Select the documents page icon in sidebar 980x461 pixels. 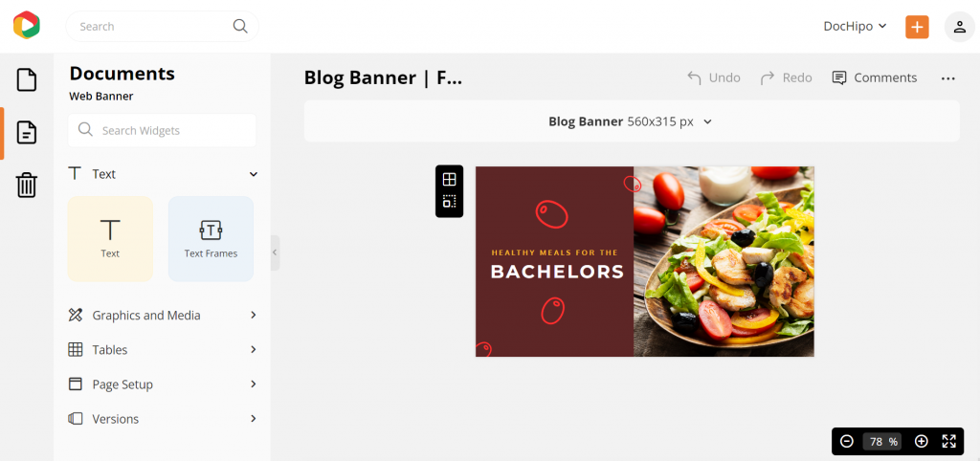26,132
